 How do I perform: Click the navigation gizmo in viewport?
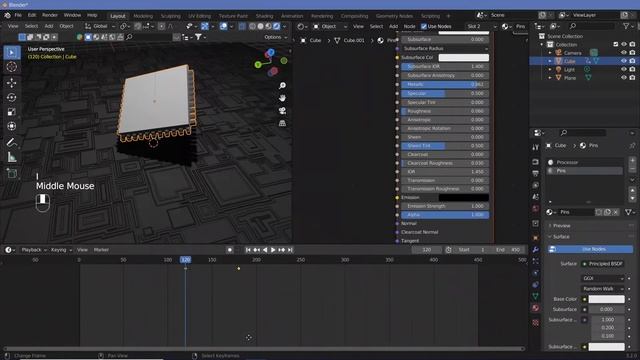point(271,63)
